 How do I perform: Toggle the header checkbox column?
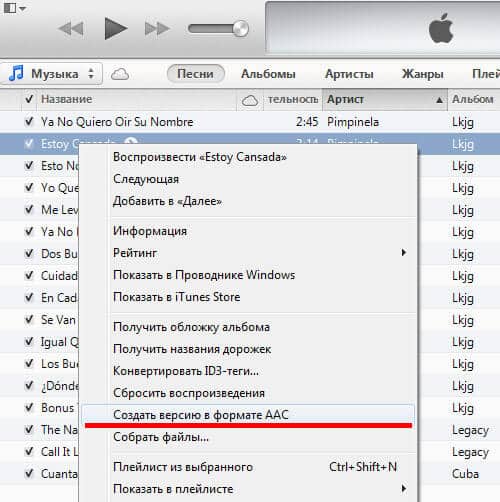[29, 99]
